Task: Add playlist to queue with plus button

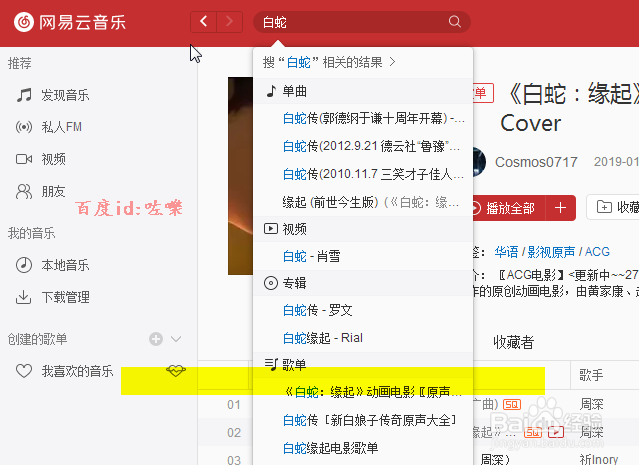Action: click(561, 208)
